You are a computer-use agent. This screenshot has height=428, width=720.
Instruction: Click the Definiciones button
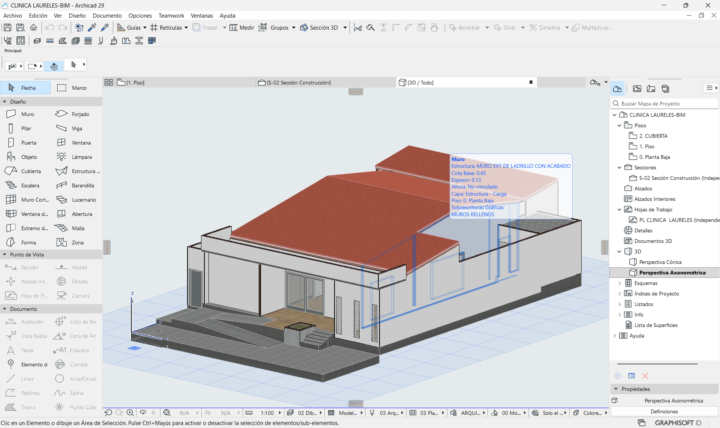pos(664,411)
